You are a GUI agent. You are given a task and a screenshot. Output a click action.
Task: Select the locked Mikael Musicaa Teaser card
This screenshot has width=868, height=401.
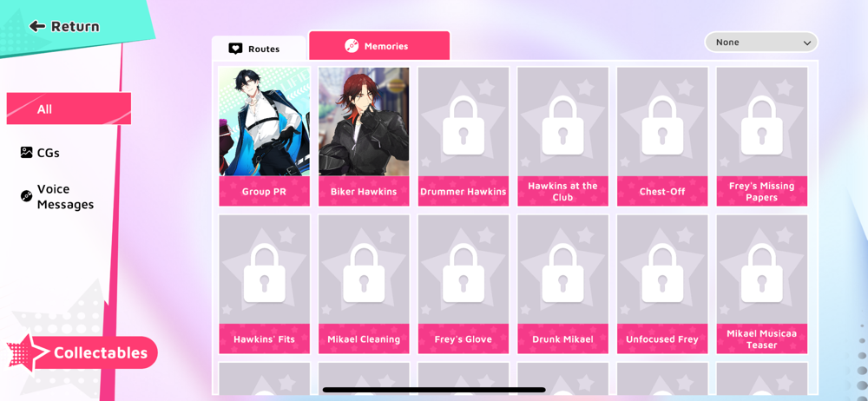click(762, 284)
